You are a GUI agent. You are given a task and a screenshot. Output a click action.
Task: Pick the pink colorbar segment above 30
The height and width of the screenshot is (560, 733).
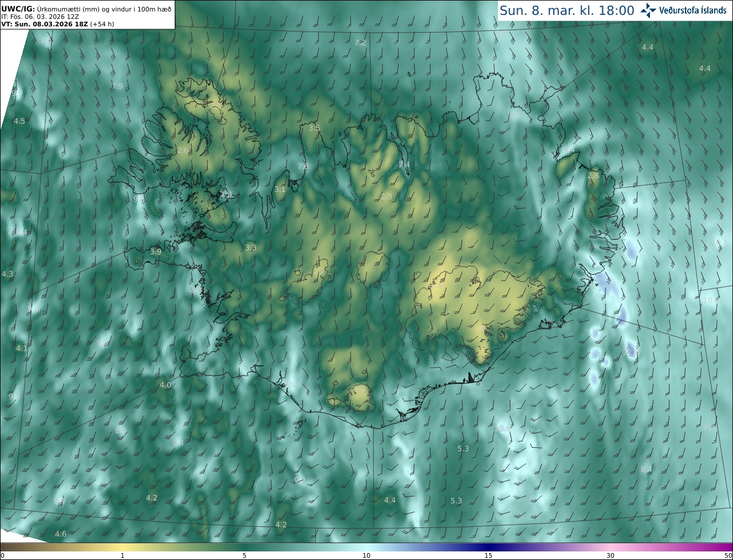coord(610,547)
